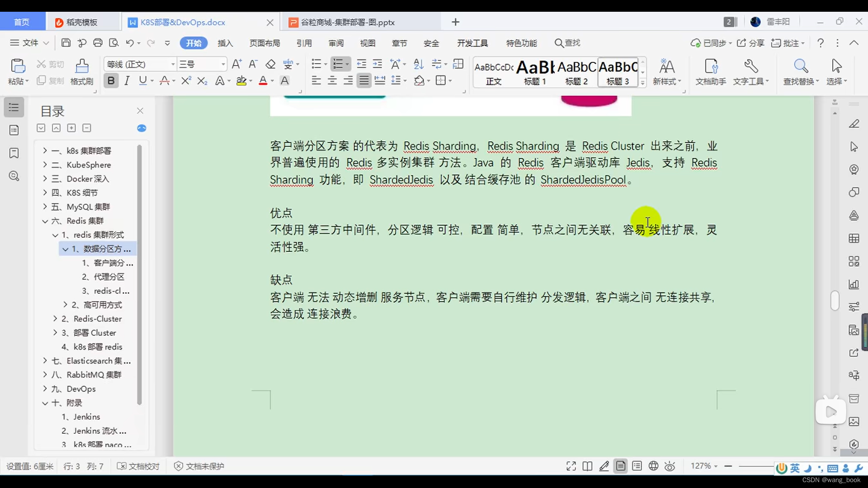
Task: Toggle strikethrough formatting
Action: point(165,81)
